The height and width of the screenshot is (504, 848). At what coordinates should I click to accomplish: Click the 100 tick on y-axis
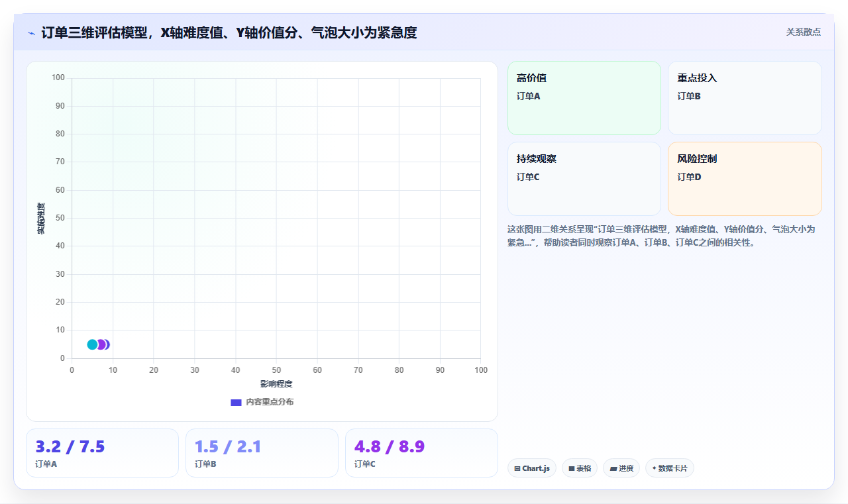pos(58,78)
